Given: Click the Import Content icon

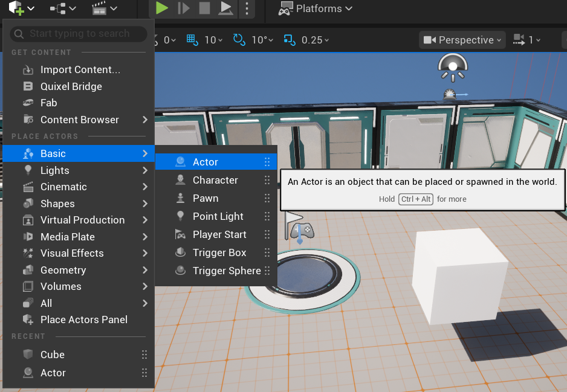Looking at the screenshot, I should pos(28,69).
